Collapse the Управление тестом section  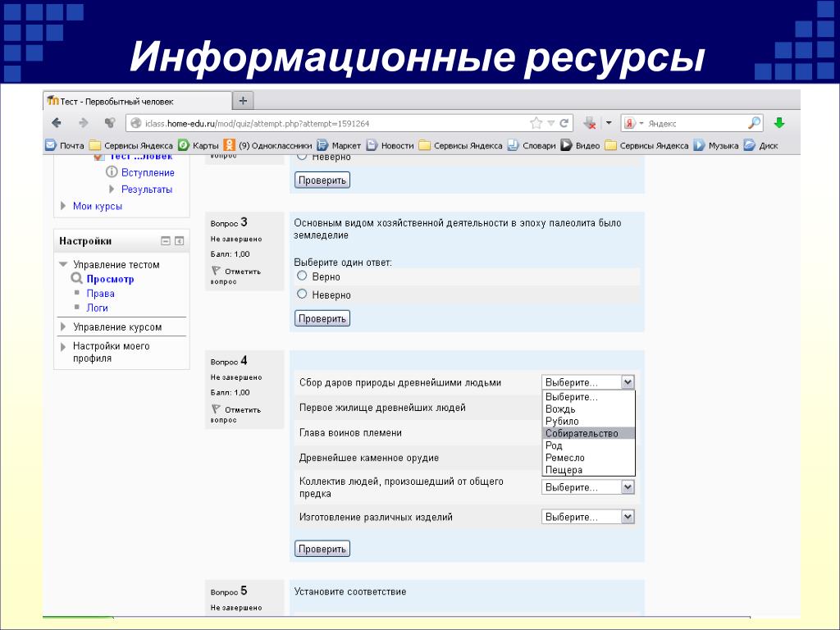(63, 264)
